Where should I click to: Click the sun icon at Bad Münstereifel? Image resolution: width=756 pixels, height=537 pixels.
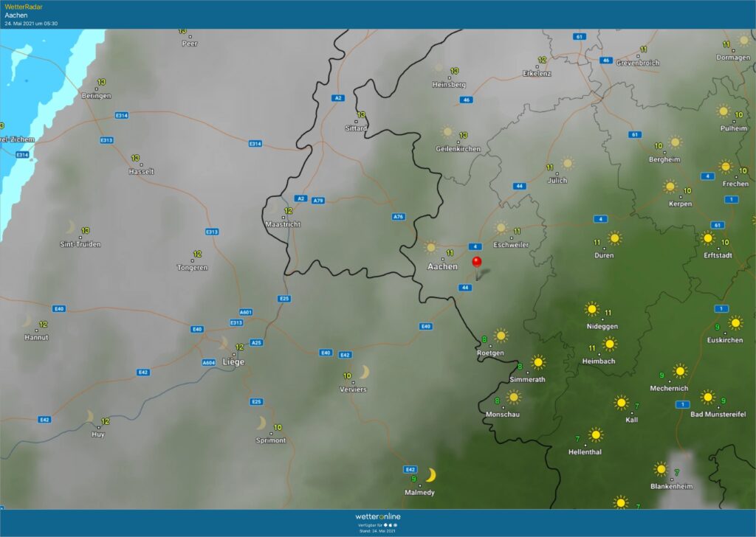pos(708,397)
